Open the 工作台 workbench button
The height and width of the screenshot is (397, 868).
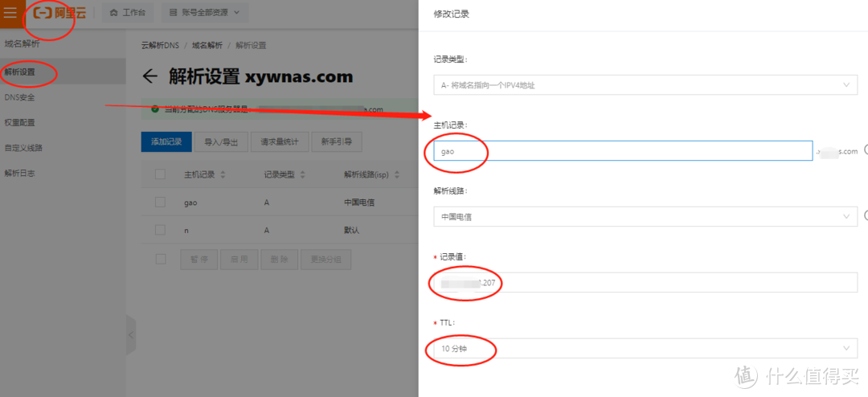pyautogui.click(x=128, y=13)
